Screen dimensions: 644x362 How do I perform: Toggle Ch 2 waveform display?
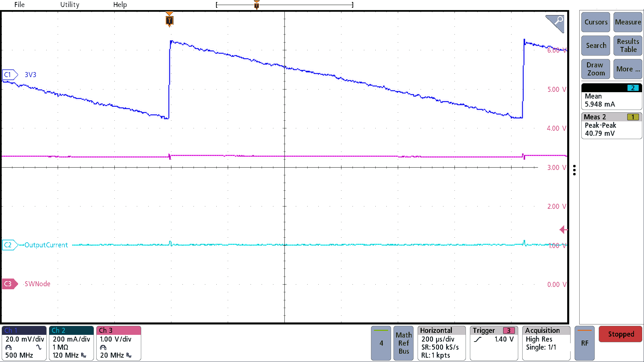point(71,343)
